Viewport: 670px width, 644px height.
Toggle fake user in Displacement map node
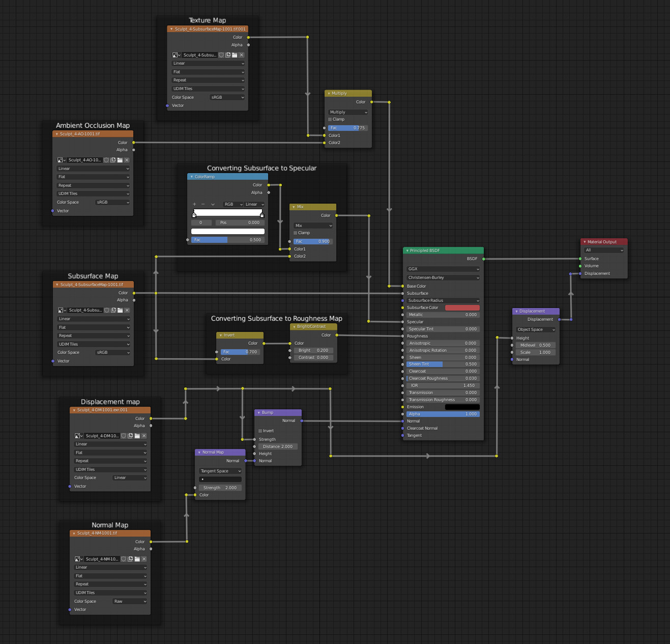click(x=124, y=436)
